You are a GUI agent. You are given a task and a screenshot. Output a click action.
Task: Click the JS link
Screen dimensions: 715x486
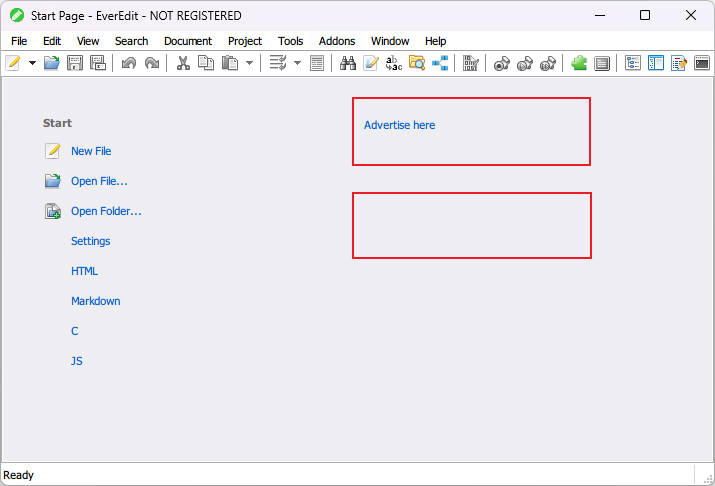(77, 361)
